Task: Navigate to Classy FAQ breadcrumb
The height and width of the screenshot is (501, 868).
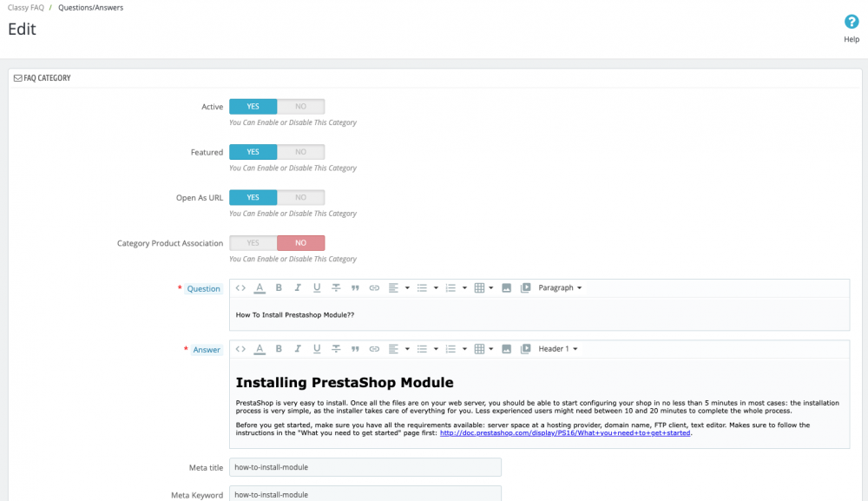Action: coord(26,7)
